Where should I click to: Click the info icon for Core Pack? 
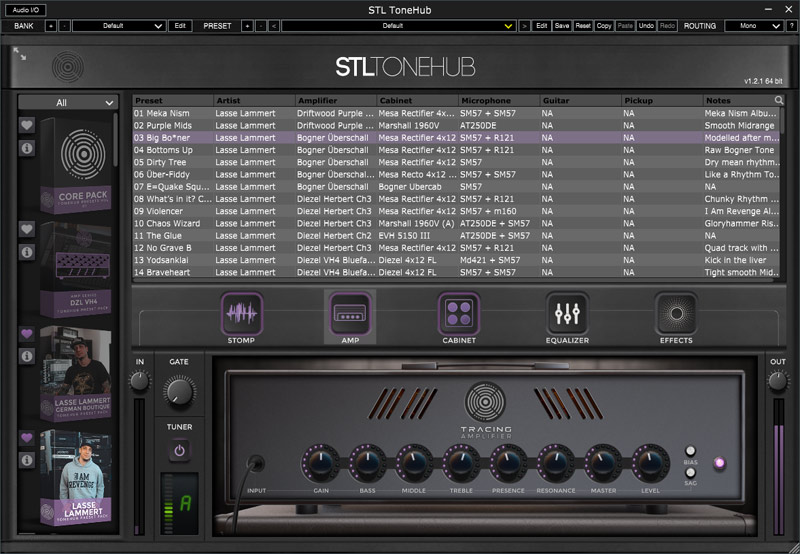[27, 148]
